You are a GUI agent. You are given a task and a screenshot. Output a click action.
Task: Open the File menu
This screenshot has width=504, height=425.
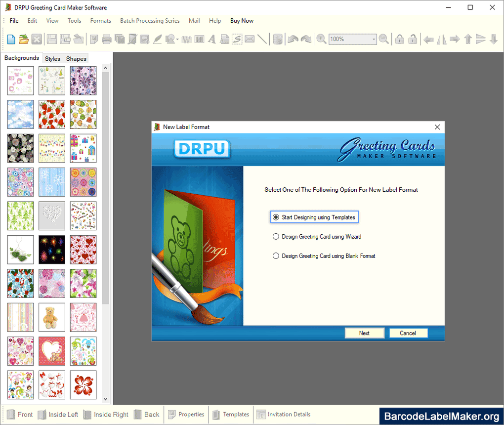14,21
